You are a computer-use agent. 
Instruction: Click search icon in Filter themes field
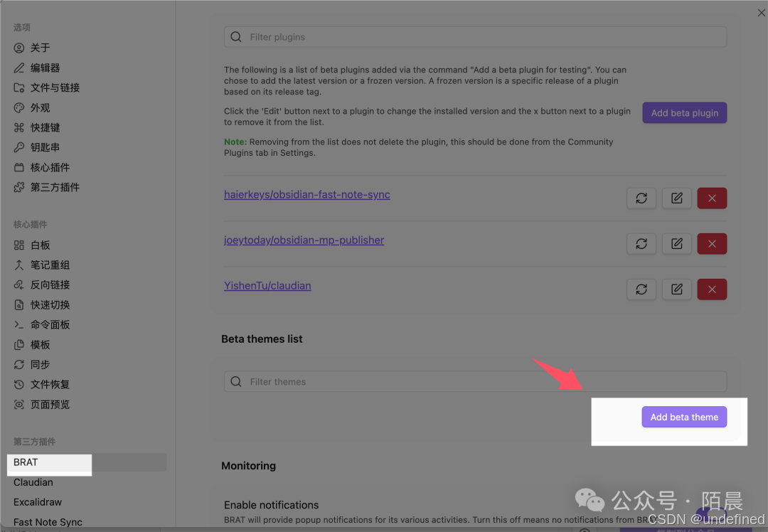pos(236,382)
